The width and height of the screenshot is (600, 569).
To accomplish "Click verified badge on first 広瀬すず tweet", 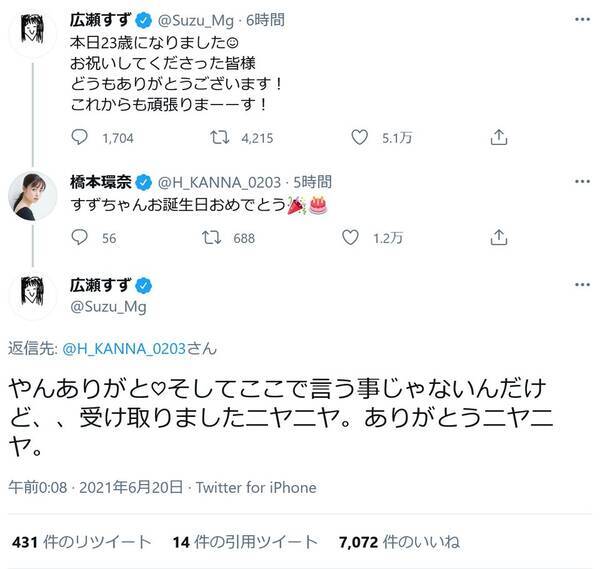I will 143,17.
